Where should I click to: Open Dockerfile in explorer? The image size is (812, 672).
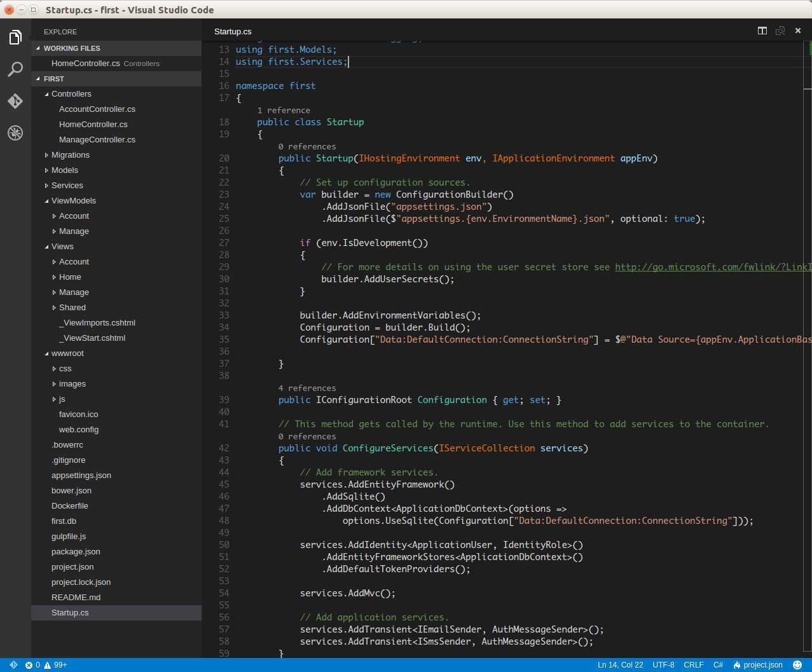click(x=116, y=506)
